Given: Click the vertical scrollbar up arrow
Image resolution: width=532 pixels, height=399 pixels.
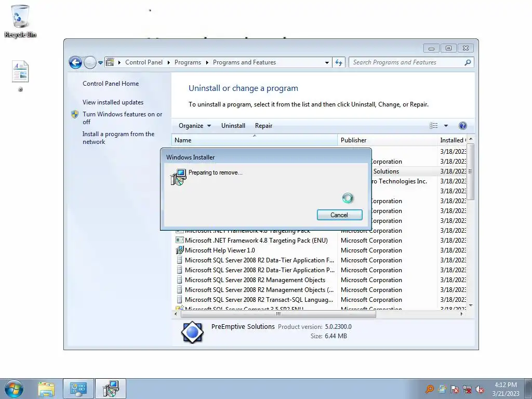Looking at the screenshot, I should (x=471, y=139).
